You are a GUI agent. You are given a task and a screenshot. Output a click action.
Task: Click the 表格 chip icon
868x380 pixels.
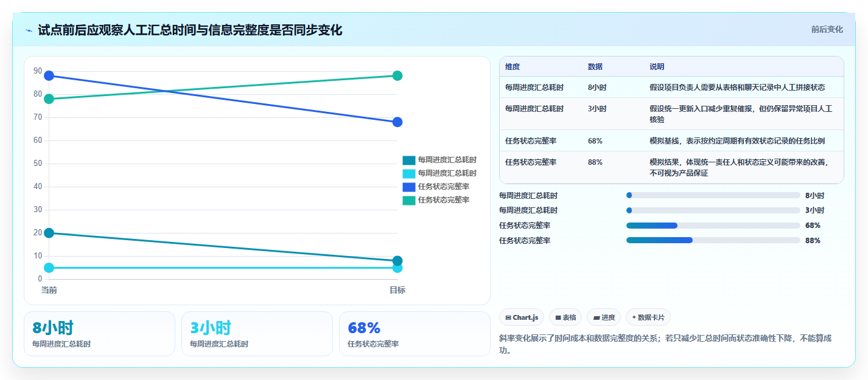coord(558,317)
